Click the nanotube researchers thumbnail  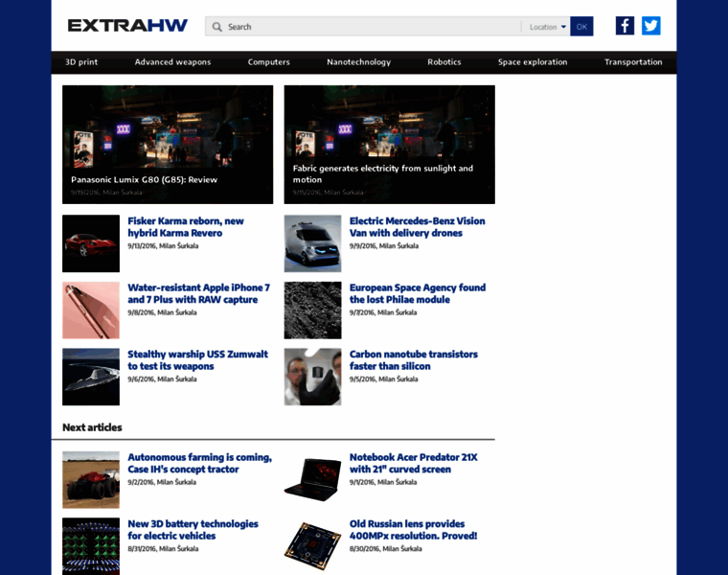(312, 377)
